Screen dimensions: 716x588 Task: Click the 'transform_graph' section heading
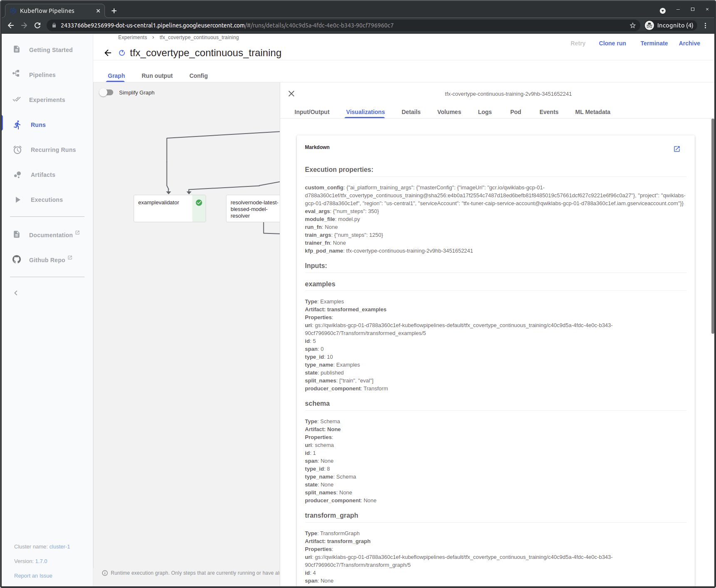331,516
